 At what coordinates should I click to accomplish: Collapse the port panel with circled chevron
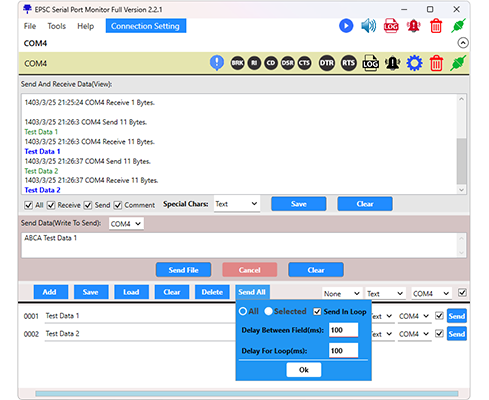(463, 43)
